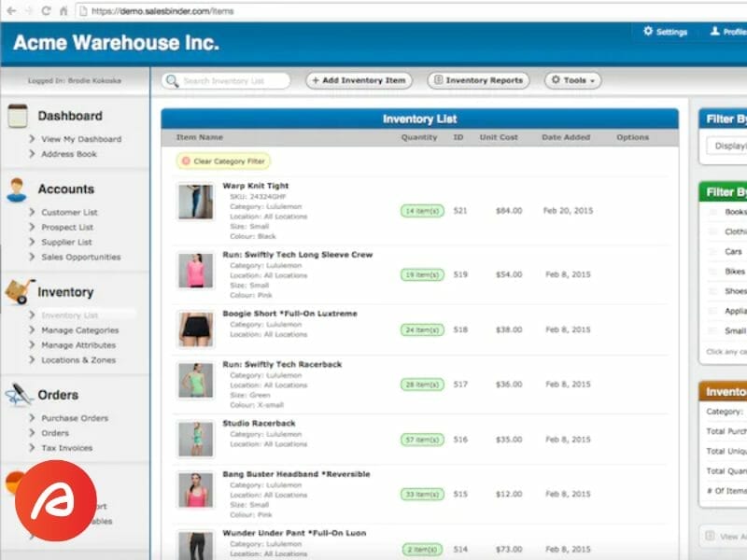The image size is (747, 560).
Task: Click Orders section heading
Action: 58,395
